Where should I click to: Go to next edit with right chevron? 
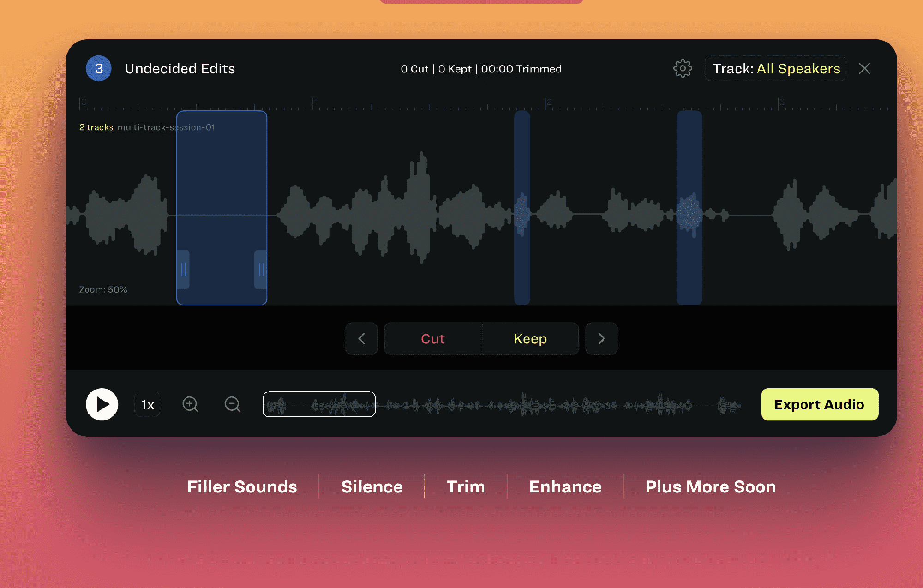point(601,339)
